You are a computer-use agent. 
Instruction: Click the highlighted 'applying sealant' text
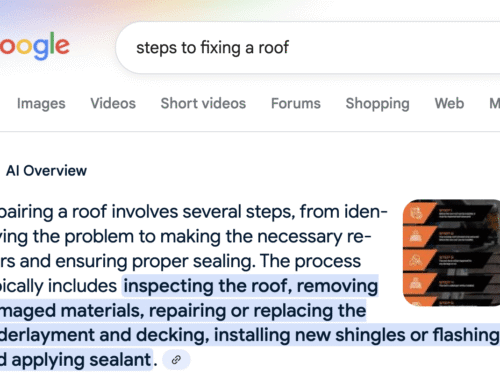coord(81,360)
